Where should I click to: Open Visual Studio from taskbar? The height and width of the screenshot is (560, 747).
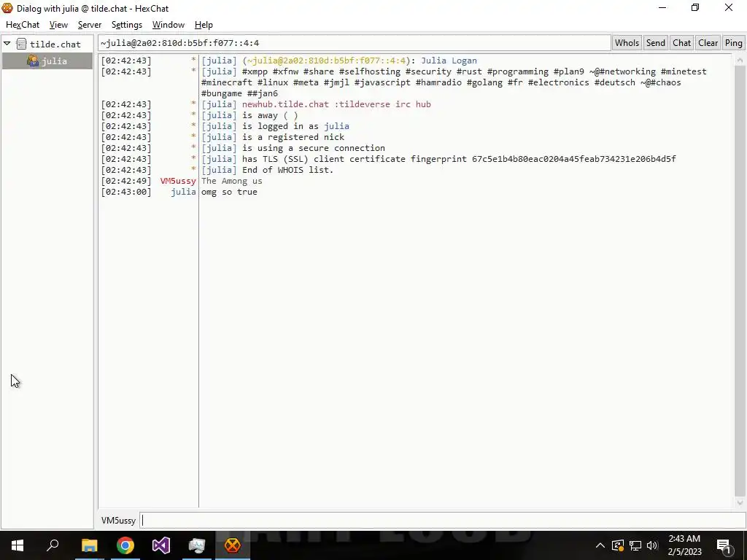[161, 545]
